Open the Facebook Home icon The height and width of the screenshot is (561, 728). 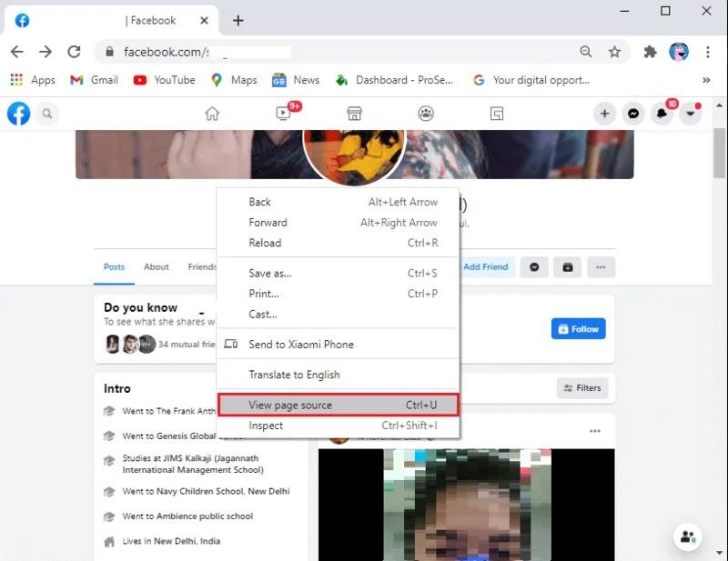click(212, 114)
